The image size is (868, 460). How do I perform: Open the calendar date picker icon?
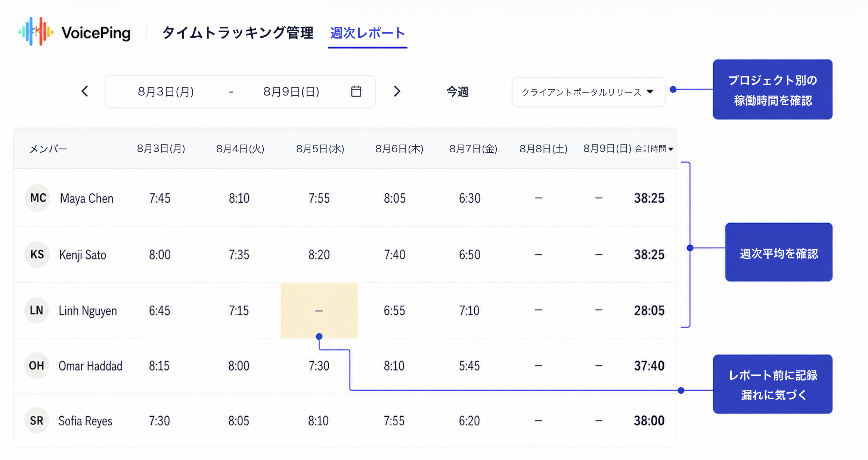point(356,91)
